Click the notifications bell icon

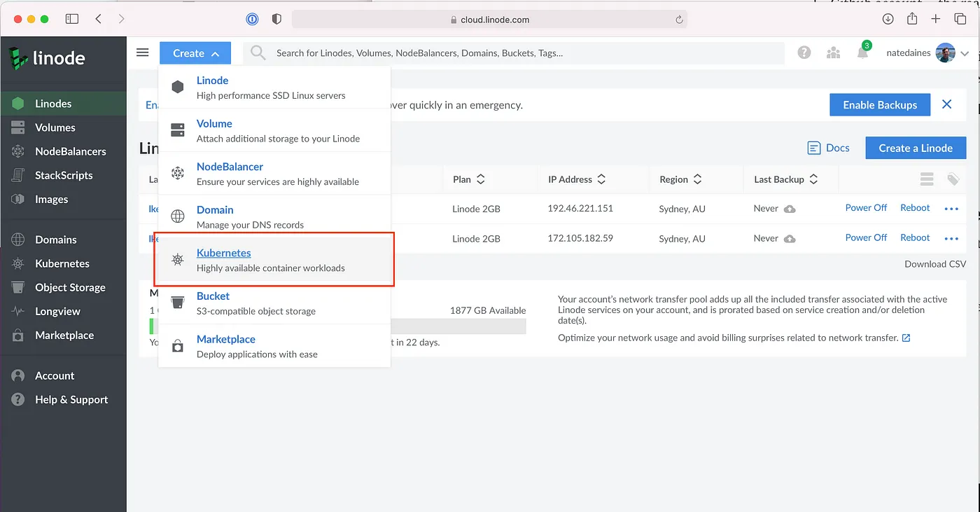862,53
